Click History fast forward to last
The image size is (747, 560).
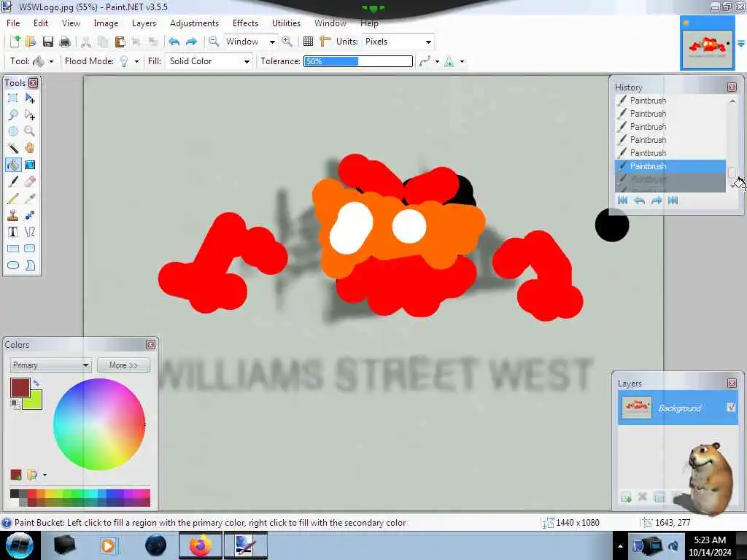(x=673, y=201)
